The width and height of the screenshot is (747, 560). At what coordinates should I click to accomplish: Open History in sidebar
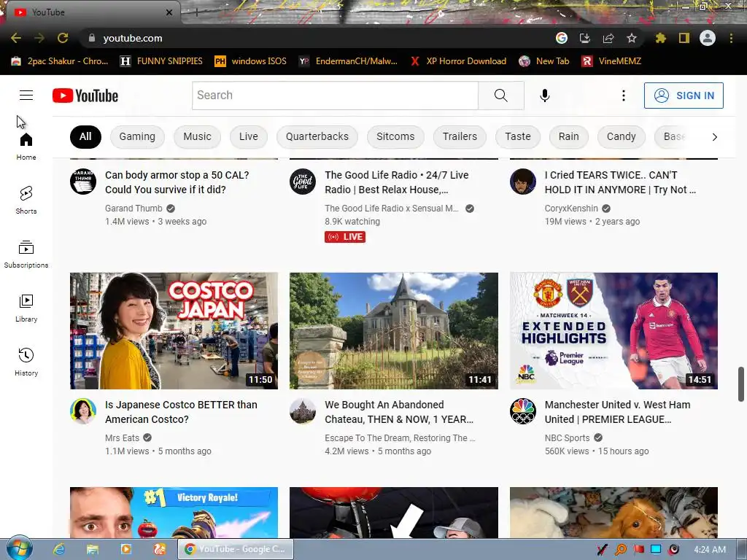26,362
